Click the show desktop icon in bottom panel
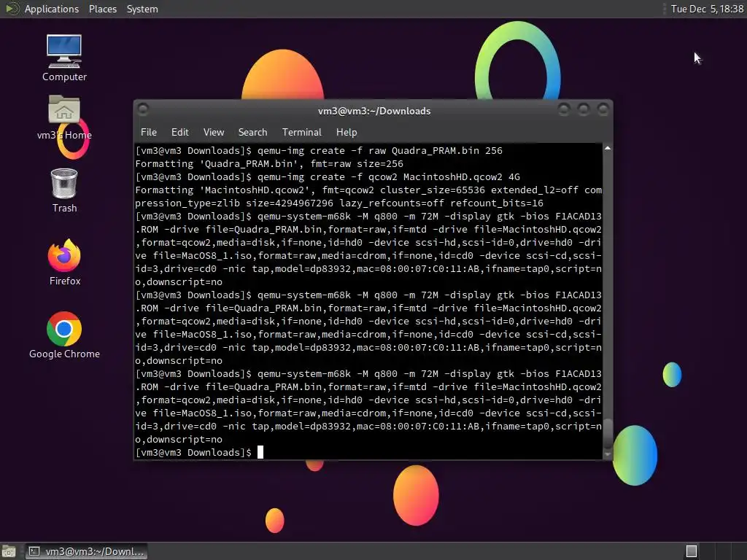Viewport: 747px width, 560px height. pyautogui.click(x=9, y=551)
